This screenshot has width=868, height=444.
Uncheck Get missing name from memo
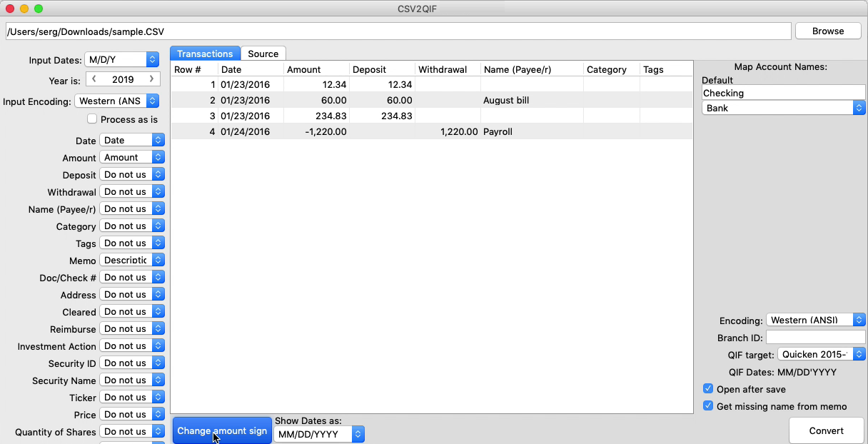coord(708,406)
